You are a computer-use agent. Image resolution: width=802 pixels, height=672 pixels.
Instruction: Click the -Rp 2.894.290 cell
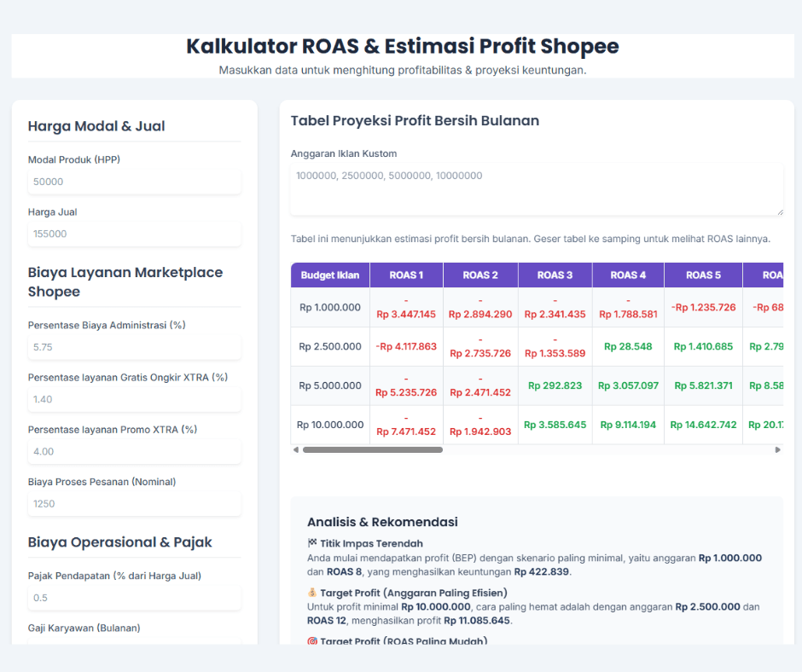[480, 307]
